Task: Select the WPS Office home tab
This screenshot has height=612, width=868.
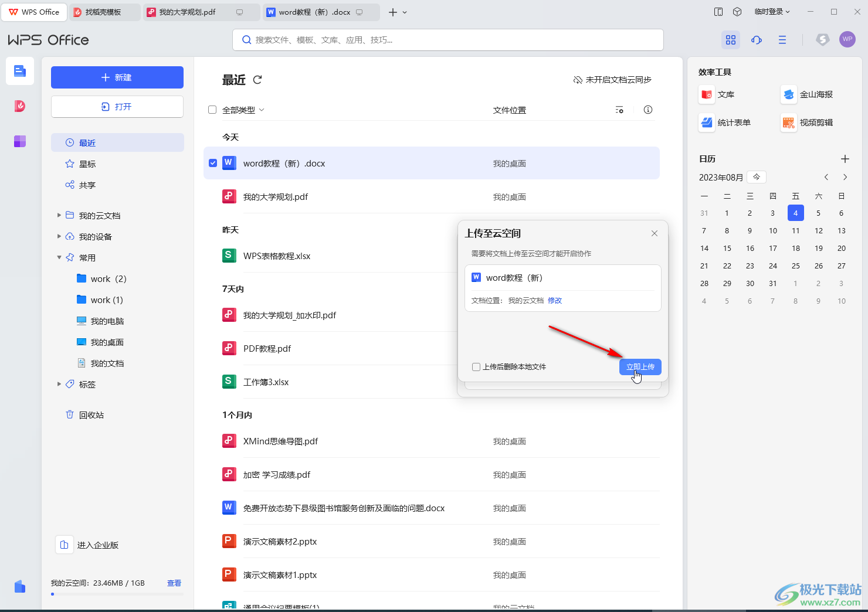Action: (35, 12)
